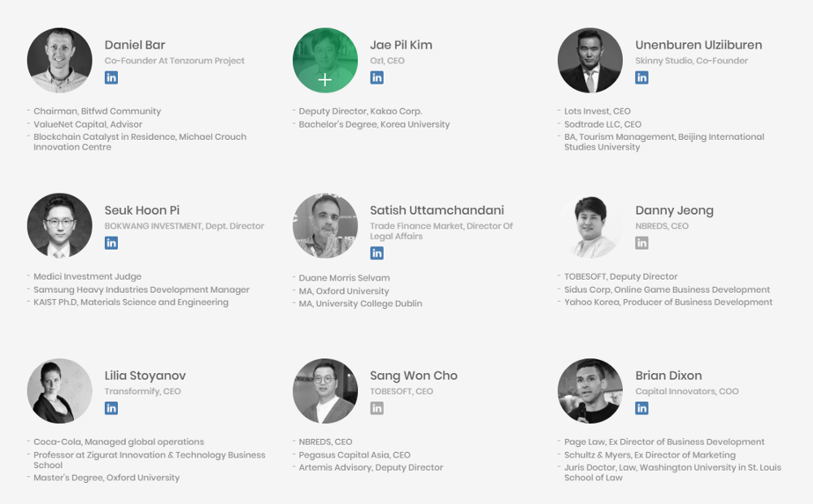Screen dimensions: 813x504
Task: Click Unenburen Ulziiburen's profile photo
Action: pos(590,60)
